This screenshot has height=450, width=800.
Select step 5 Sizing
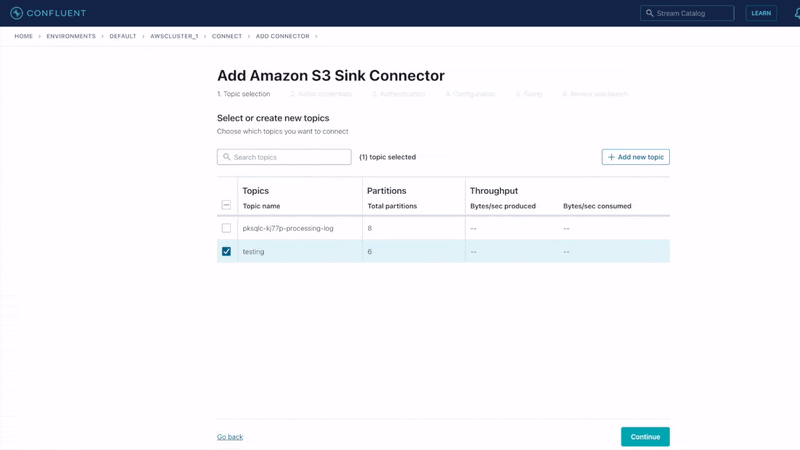(529, 94)
